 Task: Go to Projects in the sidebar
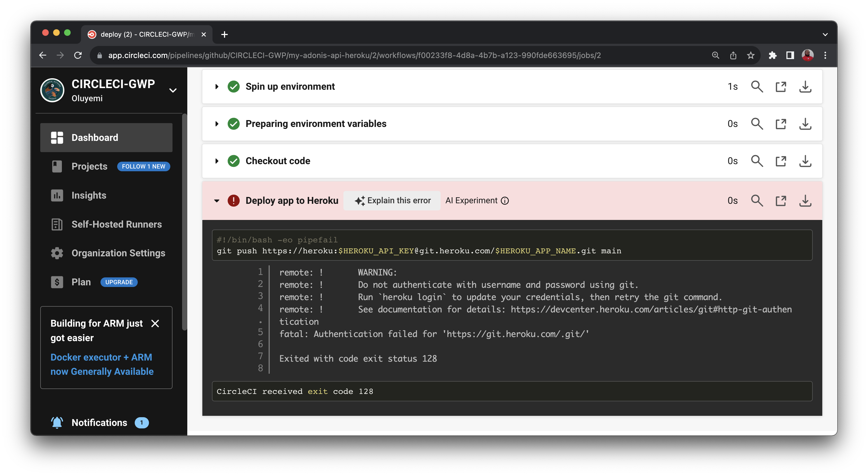[x=89, y=166]
